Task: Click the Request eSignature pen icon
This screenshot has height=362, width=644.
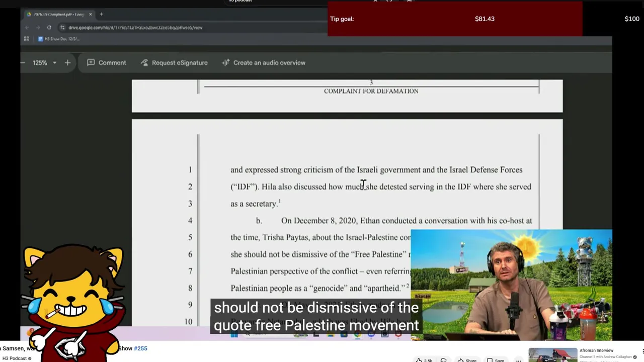Action: click(x=144, y=63)
